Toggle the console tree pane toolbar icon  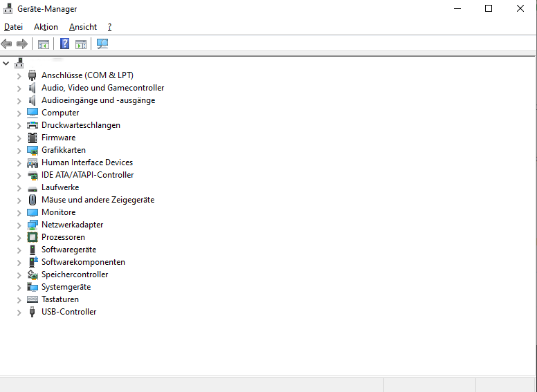click(43, 44)
